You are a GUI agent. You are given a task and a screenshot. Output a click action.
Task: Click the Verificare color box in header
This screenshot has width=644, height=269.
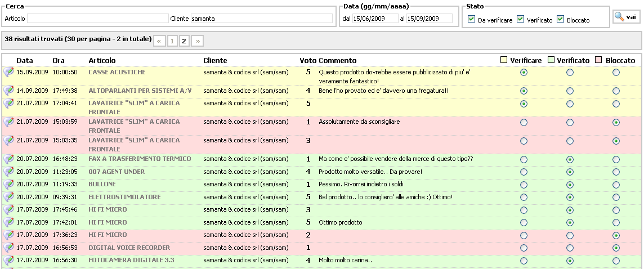tap(504, 60)
